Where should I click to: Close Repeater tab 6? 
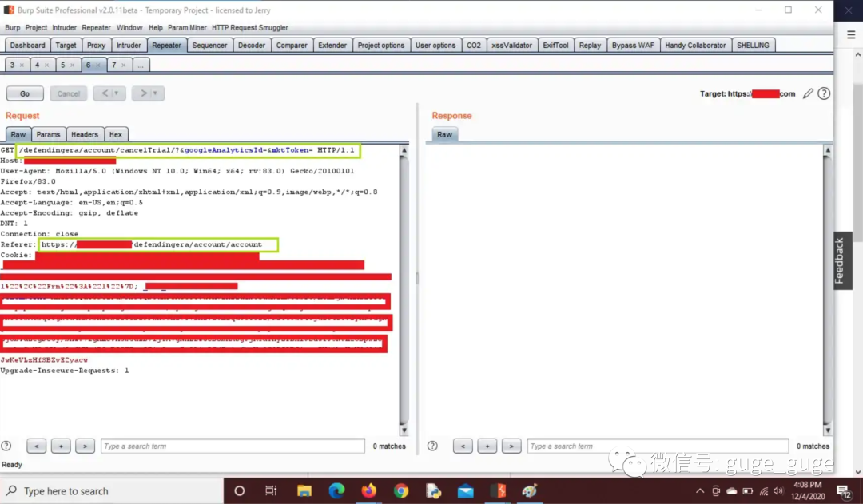pyautogui.click(x=98, y=65)
